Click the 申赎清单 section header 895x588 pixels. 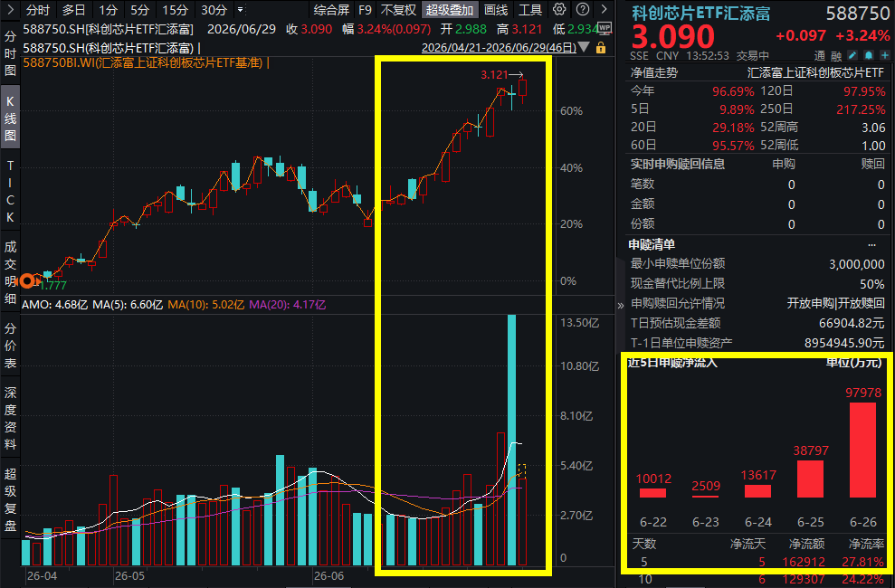(652, 244)
